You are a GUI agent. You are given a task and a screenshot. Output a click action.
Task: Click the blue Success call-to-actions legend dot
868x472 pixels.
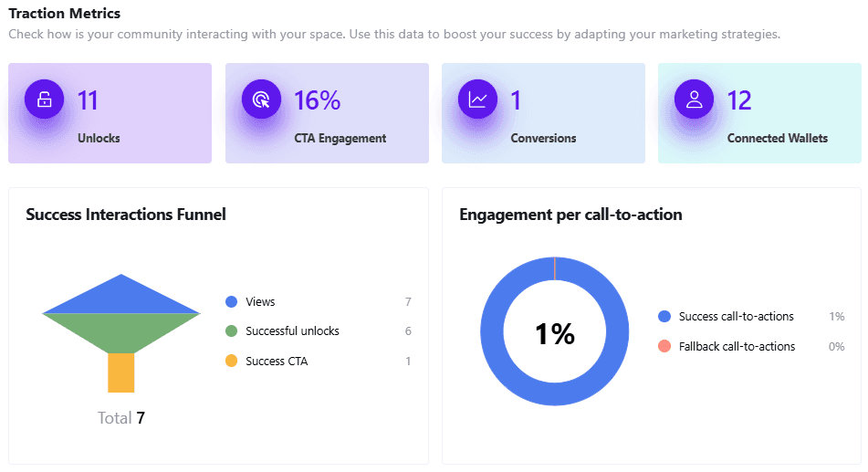coord(664,317)
